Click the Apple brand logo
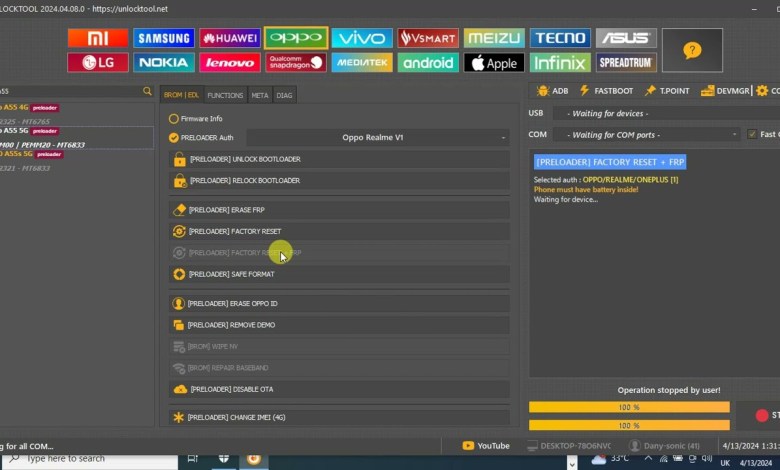 (x=494, y=62)
